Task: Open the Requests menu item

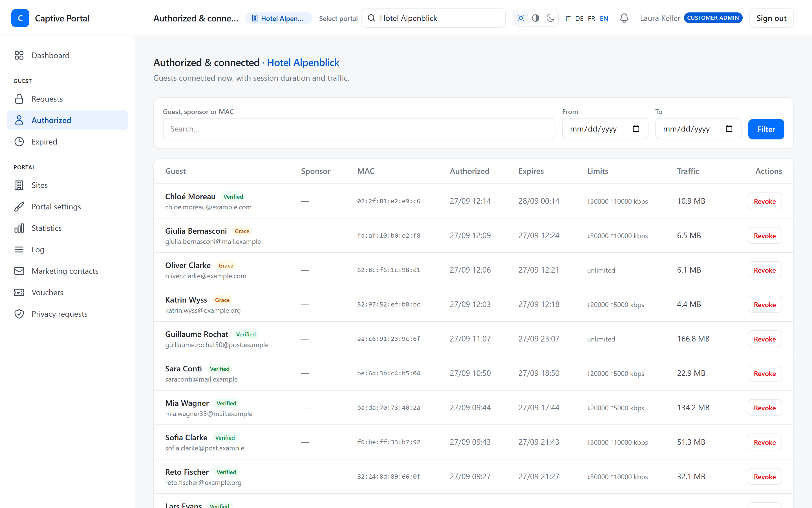Action: (x=67, y=99)
